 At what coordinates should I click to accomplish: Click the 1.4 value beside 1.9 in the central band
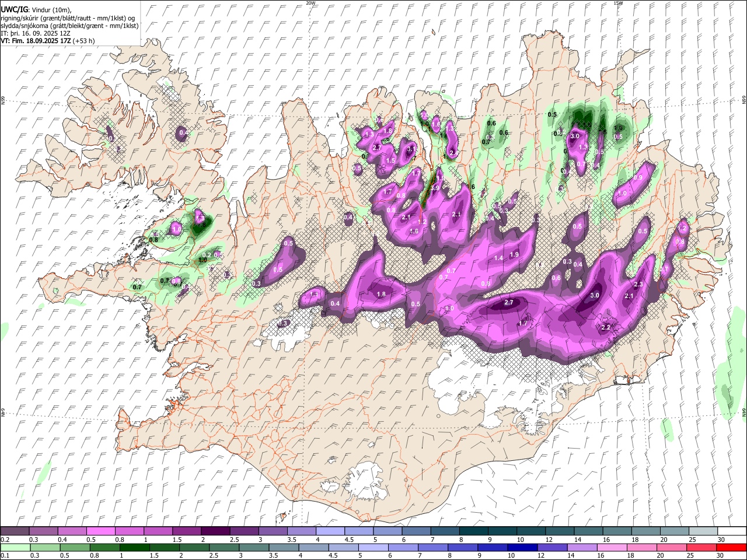(x=499, y=258)
